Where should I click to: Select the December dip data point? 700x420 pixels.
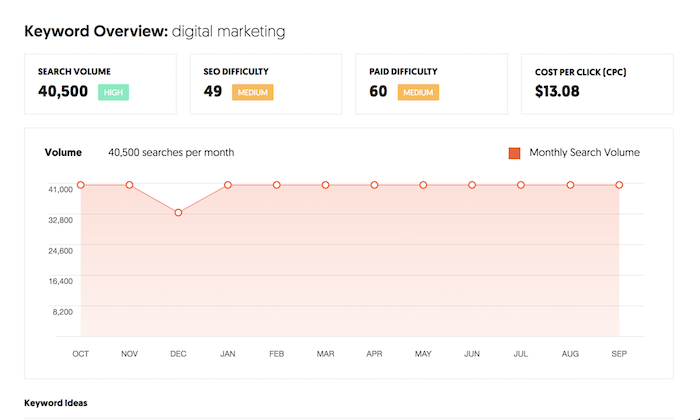[178, 212]
